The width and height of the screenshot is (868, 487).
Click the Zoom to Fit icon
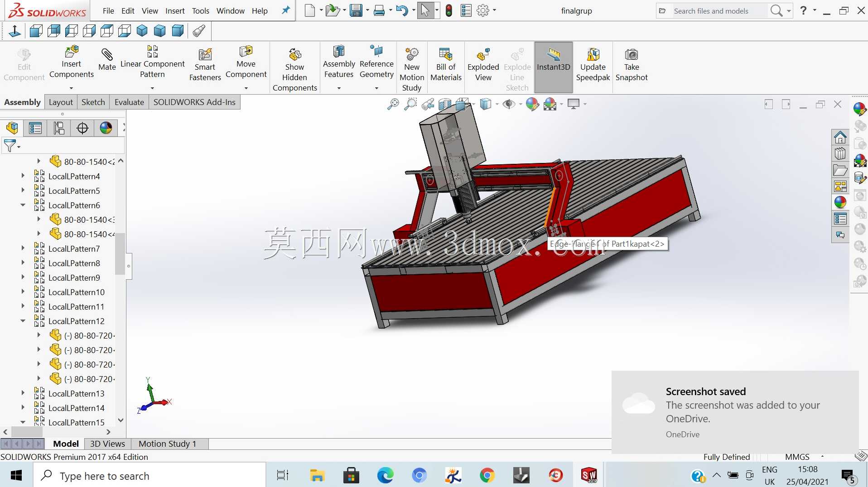tap(393, 104)
